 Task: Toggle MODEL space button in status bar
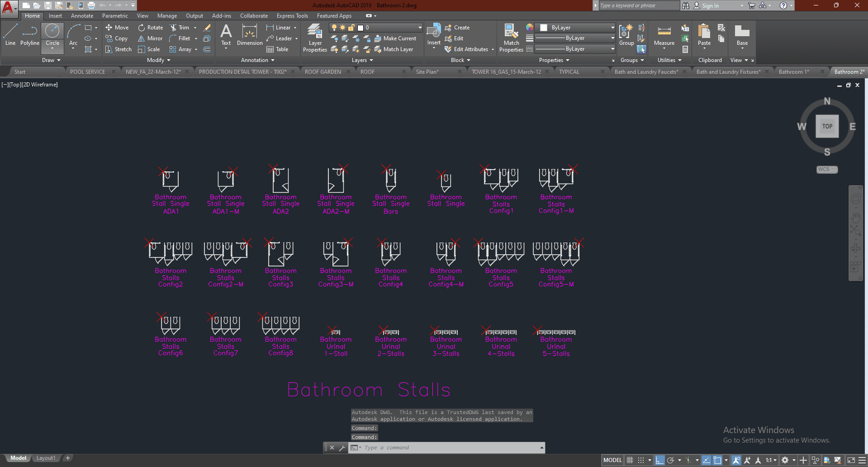click(x=612, y=460)
